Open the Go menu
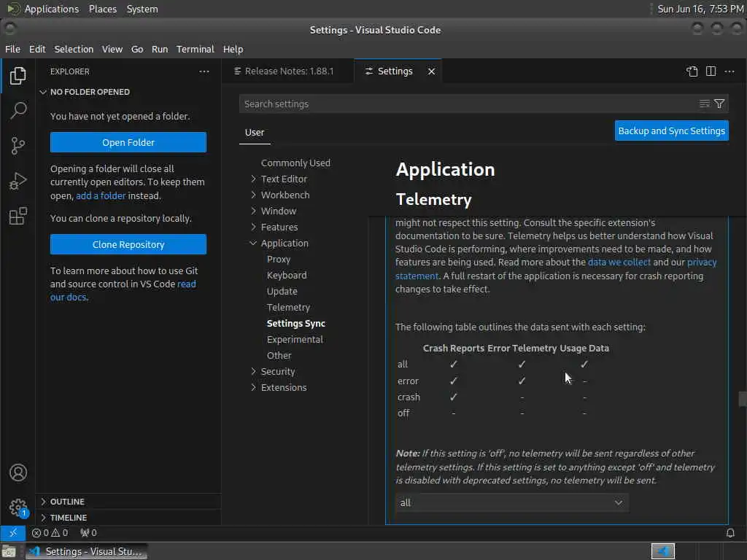The width and height of the screenshot is (747, 560). 137,49
